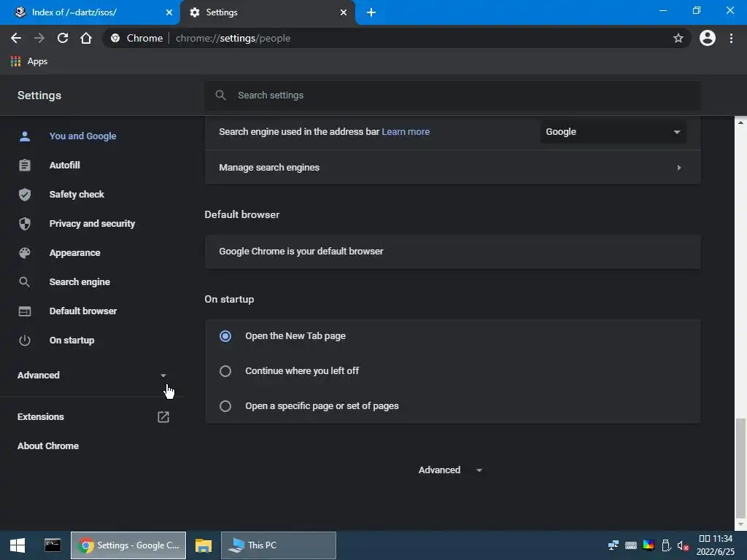Viewport: 747px width, 560px height.
Task: Expand Manage search engines row arrow
Action: (678, 168)
